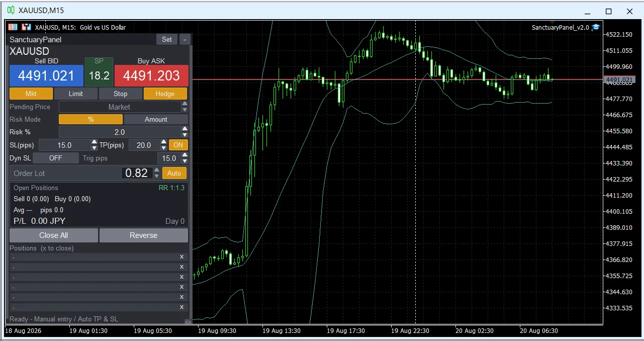
Task: Click the SanctuaryPanel_v2.0 expert label
Action: click(560, 28)
